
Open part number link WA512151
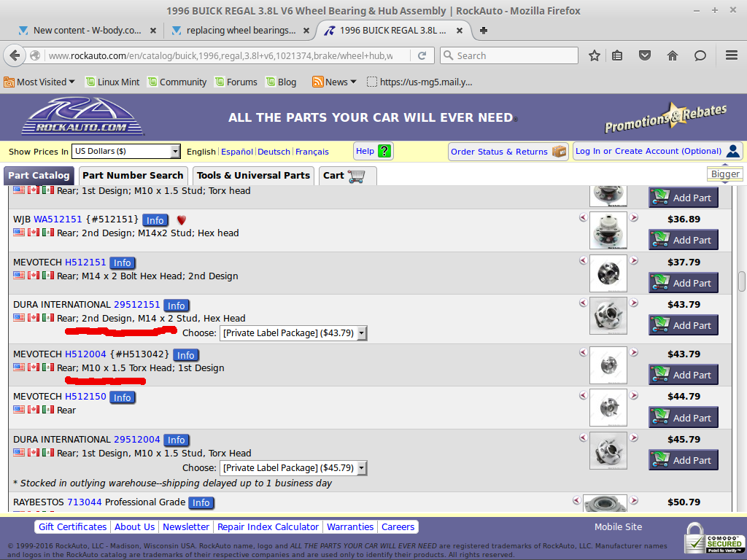[x=58, y=219]
